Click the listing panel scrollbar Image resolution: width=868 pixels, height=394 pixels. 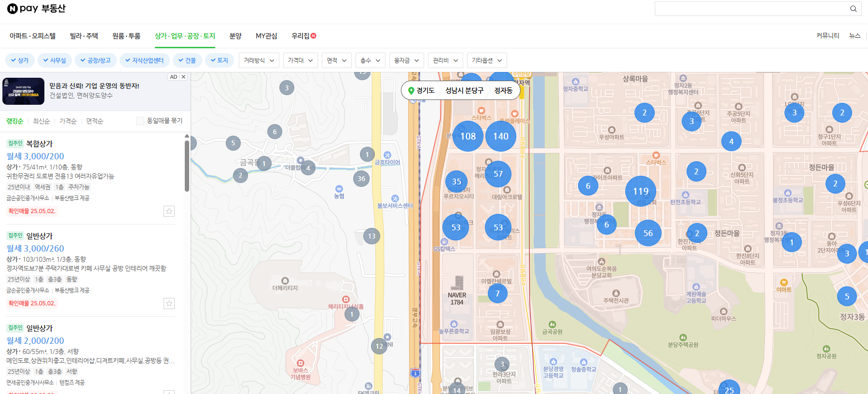tap(187, 166)
